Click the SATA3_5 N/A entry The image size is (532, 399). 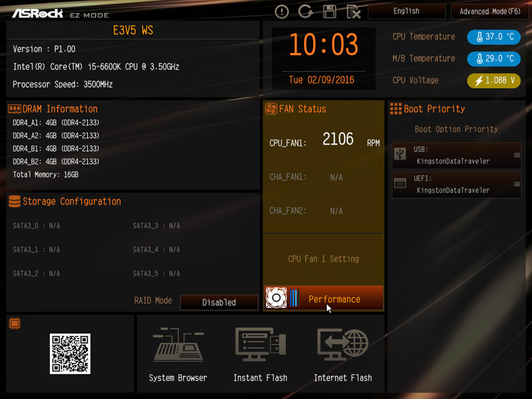[x=156, y=273]
